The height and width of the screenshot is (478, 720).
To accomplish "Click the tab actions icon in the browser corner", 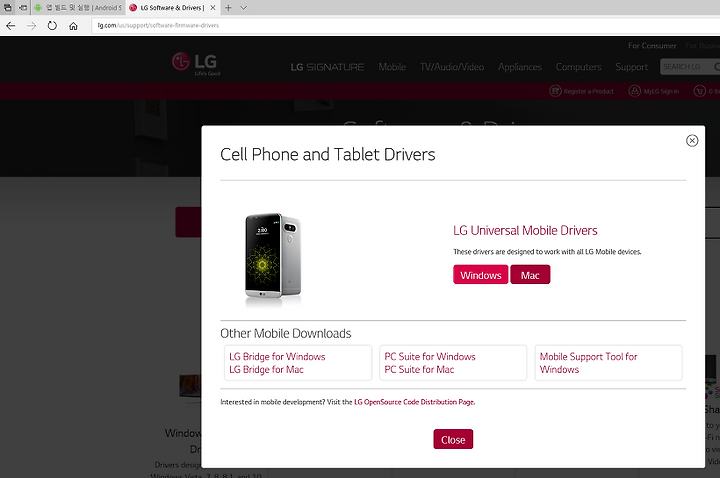I will [8, 8].
